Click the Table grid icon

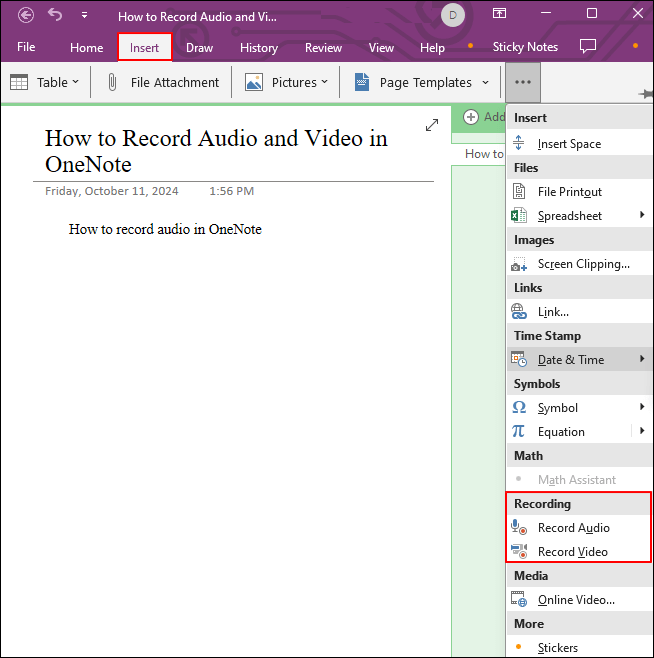19,82
